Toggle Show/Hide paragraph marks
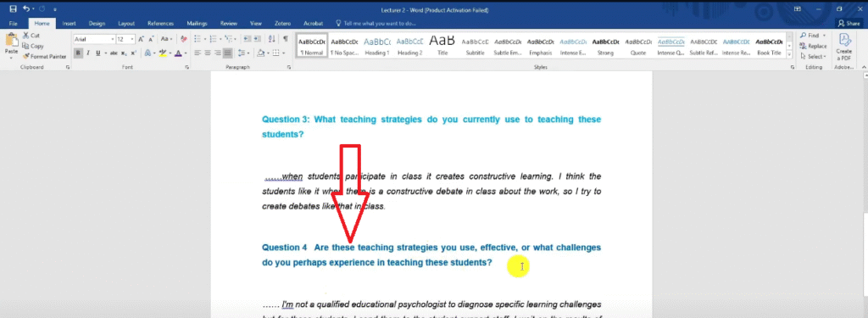 tap(285, 39)
